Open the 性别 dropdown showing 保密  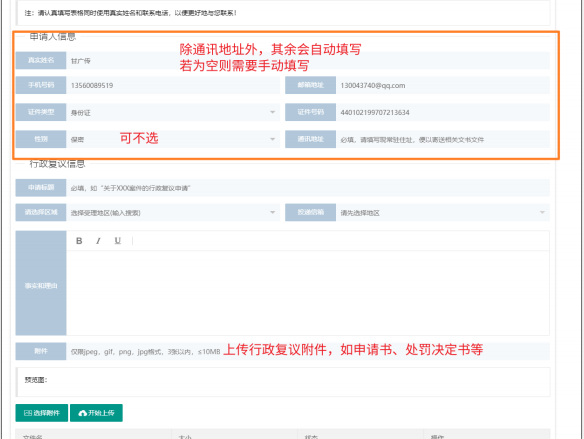[173, 139]
